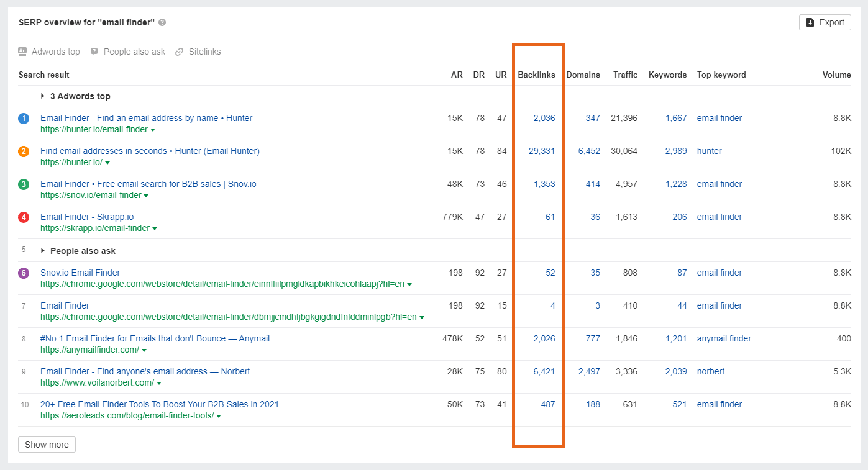
Task: Click top keyword 'hunter'
Action: (x=710, y=151)
